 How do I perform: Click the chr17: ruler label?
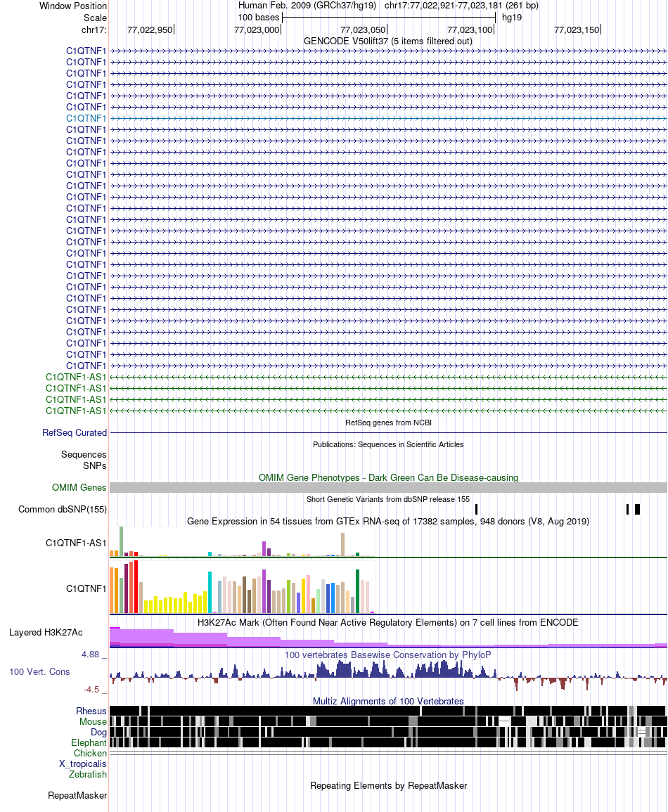(94, 30)
